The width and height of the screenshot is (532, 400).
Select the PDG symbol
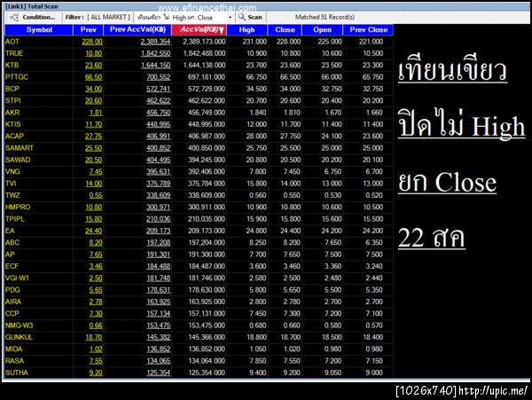tap(12, 290)
